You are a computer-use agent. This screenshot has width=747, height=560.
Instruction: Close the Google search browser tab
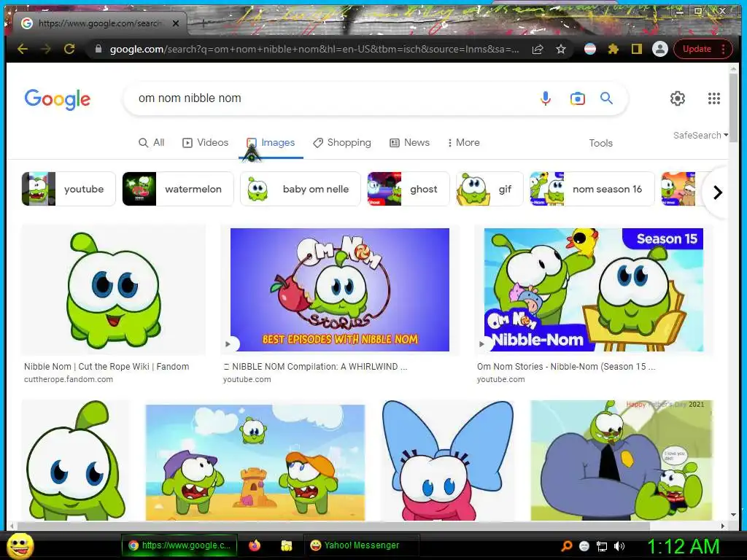pos(176,23)
